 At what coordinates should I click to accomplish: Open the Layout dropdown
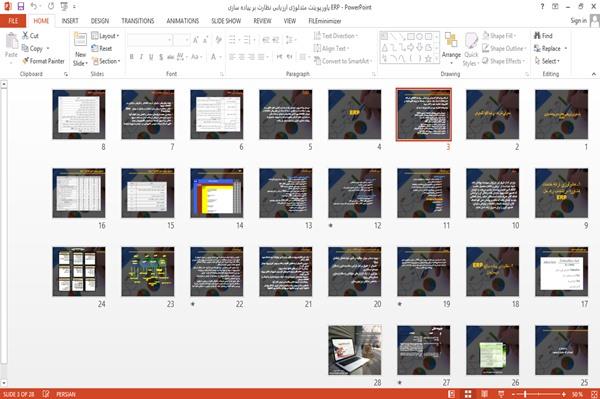coord(105,36)
